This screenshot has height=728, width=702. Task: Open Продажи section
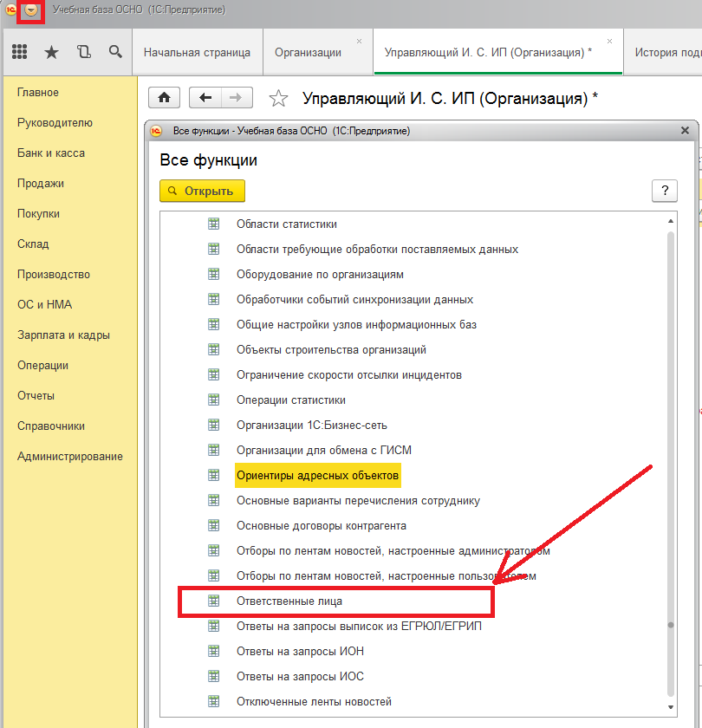click(41, 184)
